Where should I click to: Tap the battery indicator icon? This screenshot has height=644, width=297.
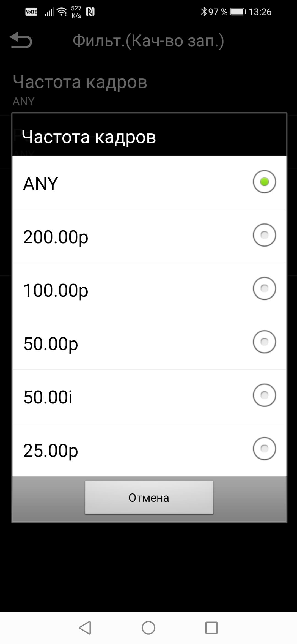(x=238, y=12)
